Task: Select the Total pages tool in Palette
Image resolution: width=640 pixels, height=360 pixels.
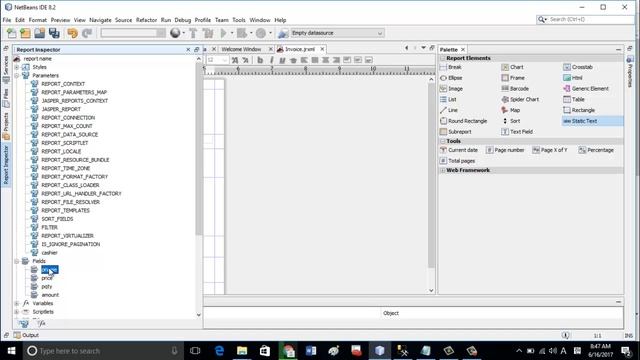Action: point(458,161)
